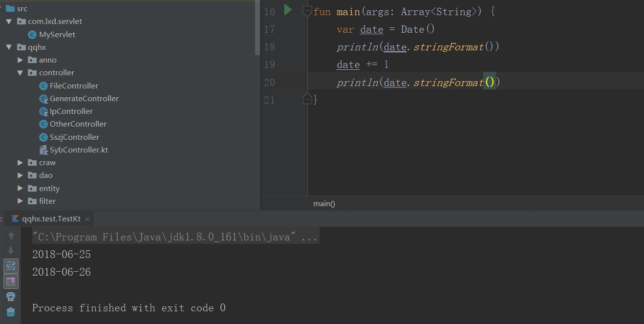Click the controller folder icon
Image resolution: width=644 pixels, height=324 pixels.
click(32, 73)
